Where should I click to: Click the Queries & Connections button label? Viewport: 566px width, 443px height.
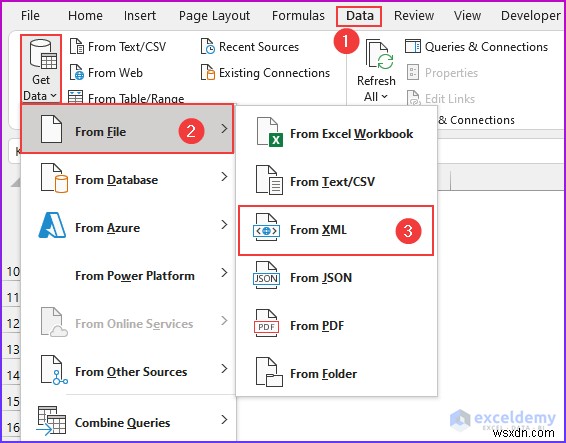pyautogui.click(x=486, y=47)
